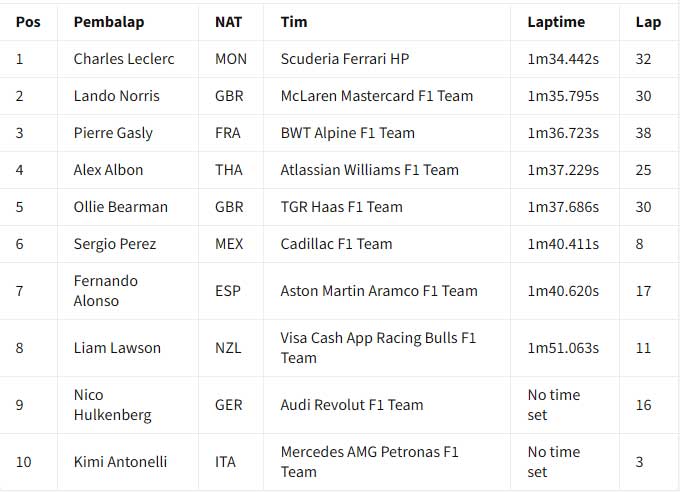Select the Visa Cash App Racing Bulls cell
The width and height of the screenshot is (680, 492).
click(x=378, y=348)
